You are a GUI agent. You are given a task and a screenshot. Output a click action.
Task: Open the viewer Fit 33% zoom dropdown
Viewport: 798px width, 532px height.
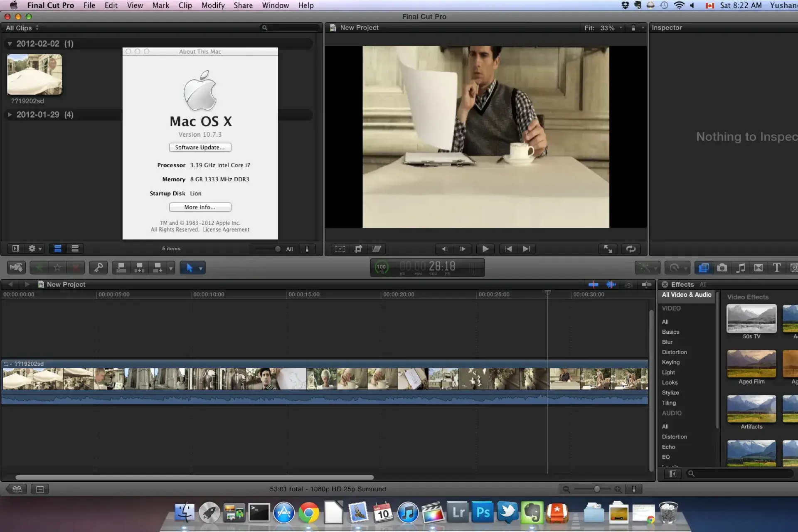coord(603,28)
